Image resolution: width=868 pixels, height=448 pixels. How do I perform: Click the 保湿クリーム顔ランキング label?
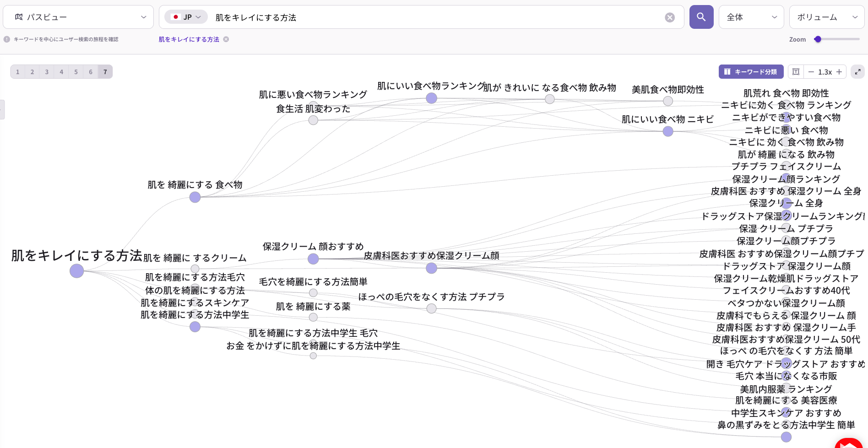(x=786, y=179)
